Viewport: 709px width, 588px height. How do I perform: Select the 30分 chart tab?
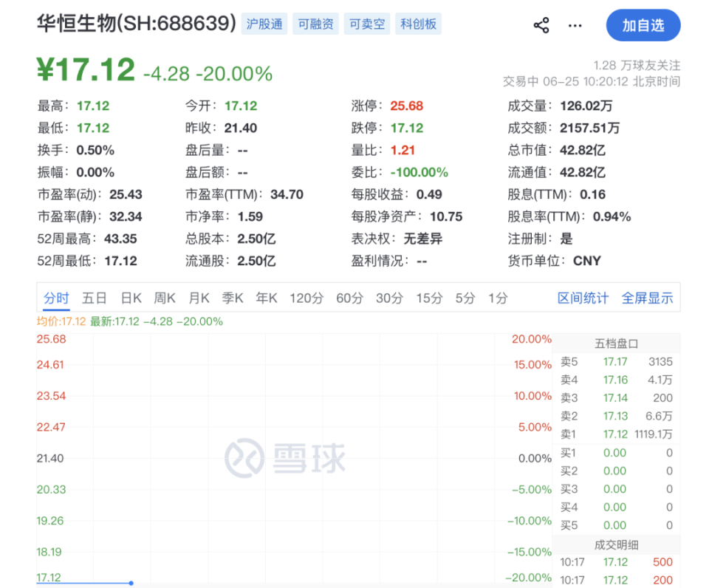pyautogui.click(x=389, y=298)
